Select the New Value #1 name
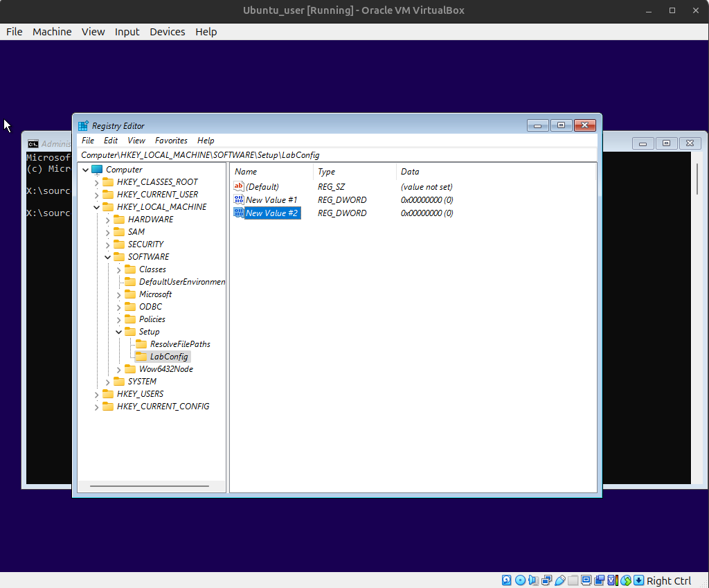Image resolution: width=709 pixels, height=588 pixels. pyautogui.click(x=271, y=200)
